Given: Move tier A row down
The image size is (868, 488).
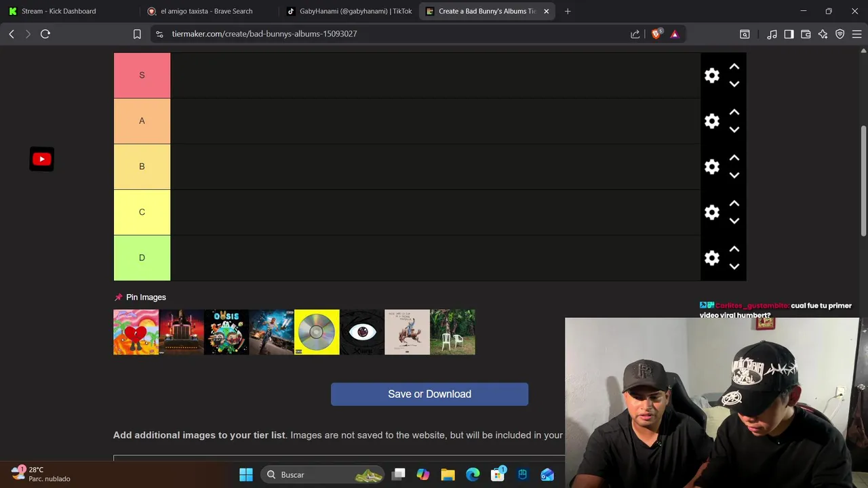Looking at the screenshot, I should tap(734, 129).
